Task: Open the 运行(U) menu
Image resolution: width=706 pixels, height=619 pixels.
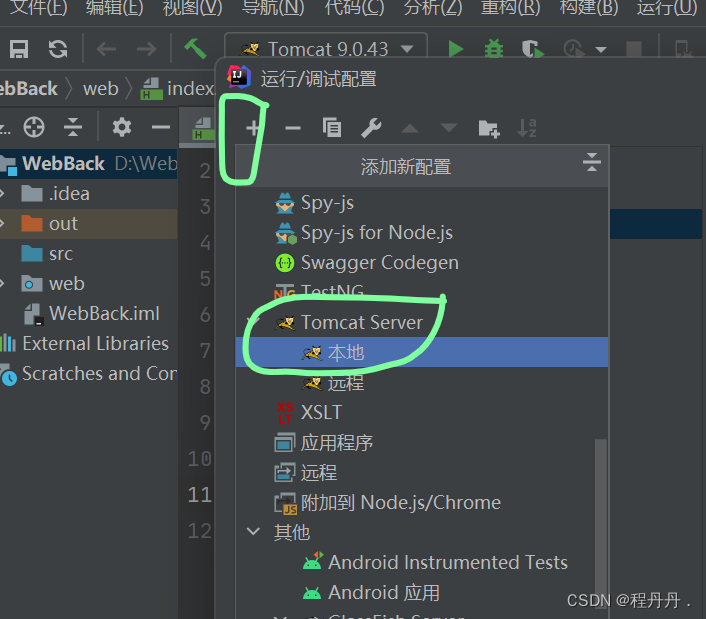Action: tap(667, 8)
